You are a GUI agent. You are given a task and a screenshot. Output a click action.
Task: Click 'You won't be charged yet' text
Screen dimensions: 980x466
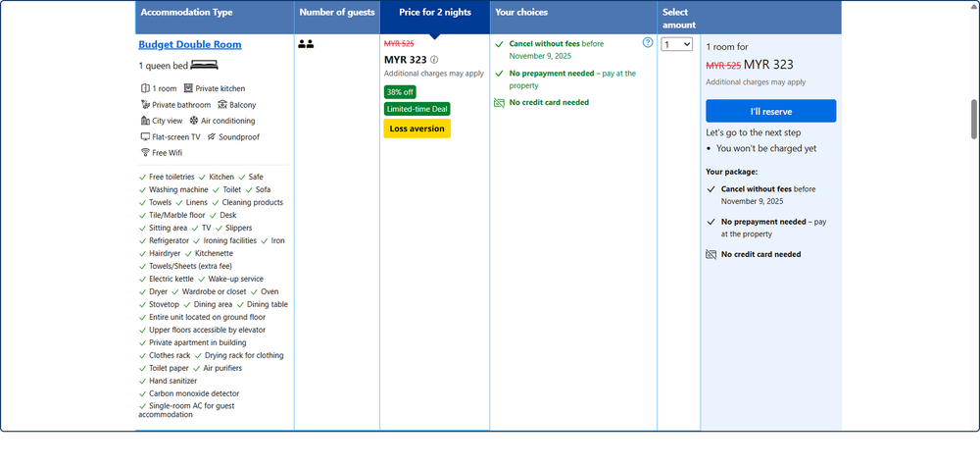(766, 149)
